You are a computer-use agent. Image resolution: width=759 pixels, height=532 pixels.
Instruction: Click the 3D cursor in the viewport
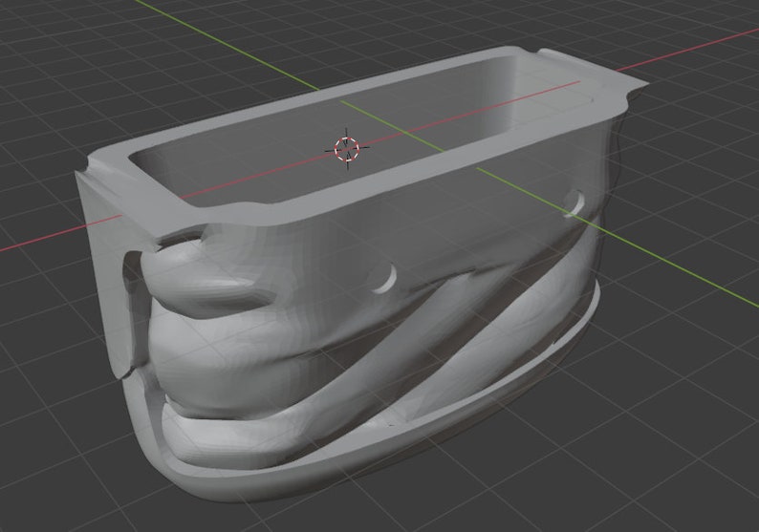[347, 148]
